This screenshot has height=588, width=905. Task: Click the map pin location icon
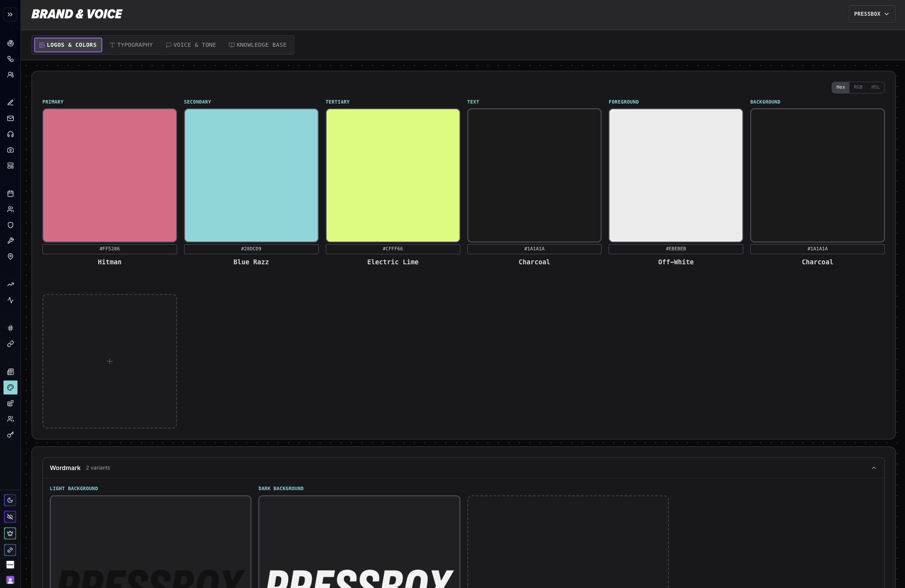(x=10, y=256)
